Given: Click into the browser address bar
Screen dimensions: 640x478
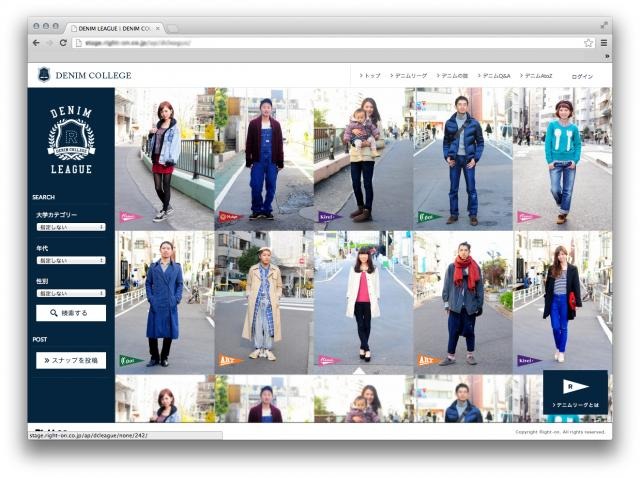Looking at the screenshot, I should point(333,43).
